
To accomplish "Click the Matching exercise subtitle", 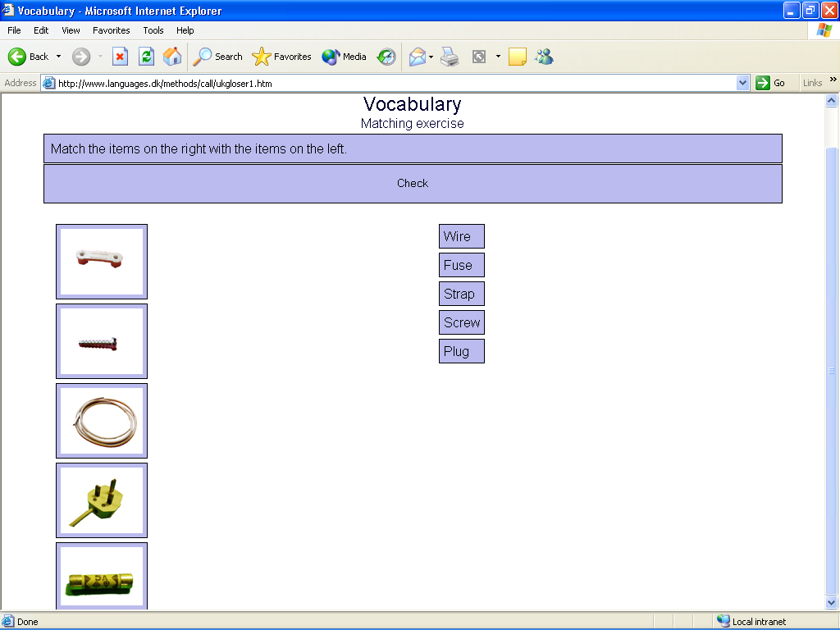I will tap(413, 123).
